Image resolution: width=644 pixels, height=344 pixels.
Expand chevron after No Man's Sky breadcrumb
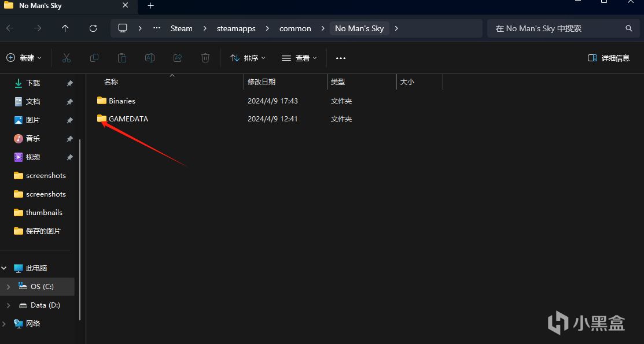(x=396, y=28)
